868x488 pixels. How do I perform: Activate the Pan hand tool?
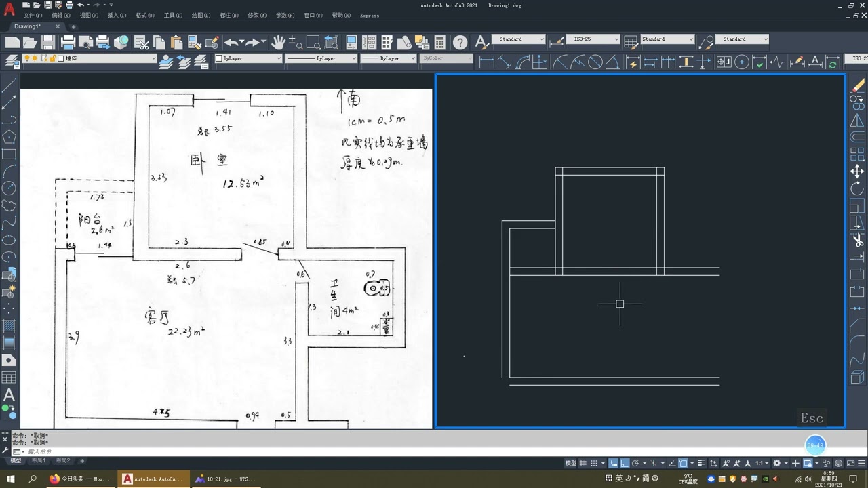point(278,43)
